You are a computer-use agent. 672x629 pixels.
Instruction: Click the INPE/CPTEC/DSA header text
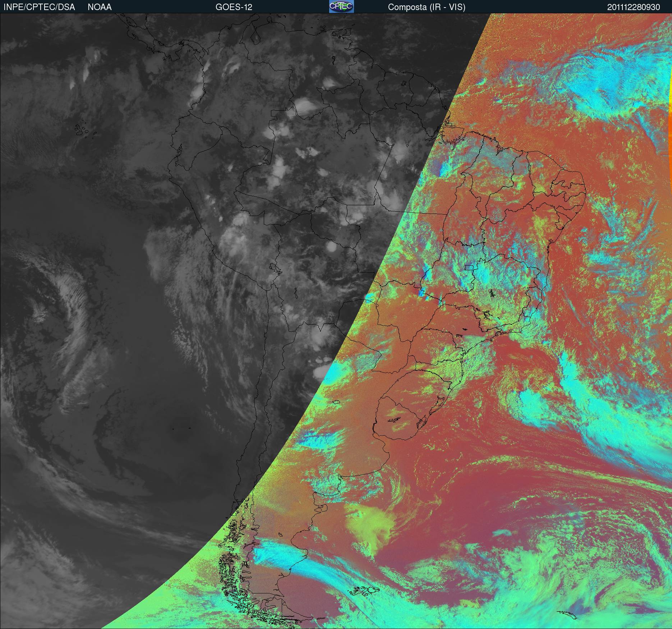(39, 7)
